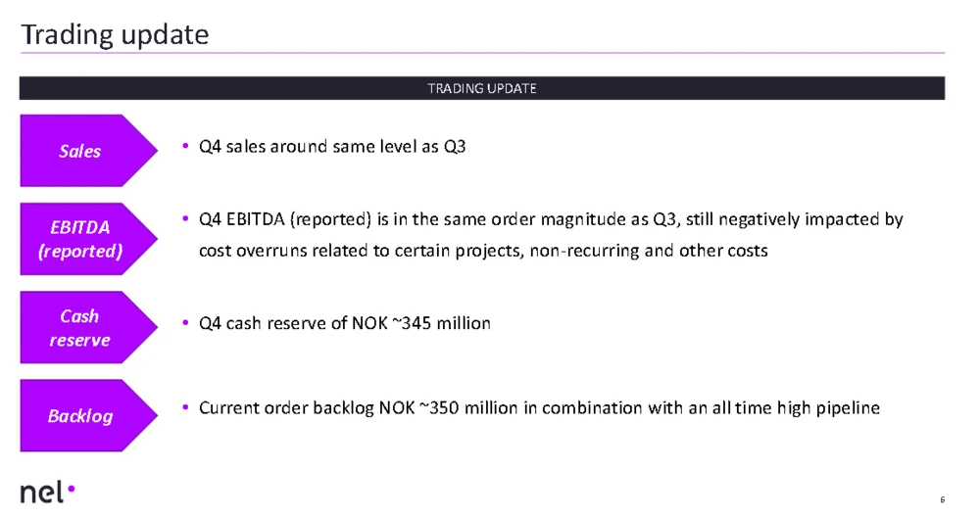Click the bullet point before Q4 sales

click(x=185, y=147)
